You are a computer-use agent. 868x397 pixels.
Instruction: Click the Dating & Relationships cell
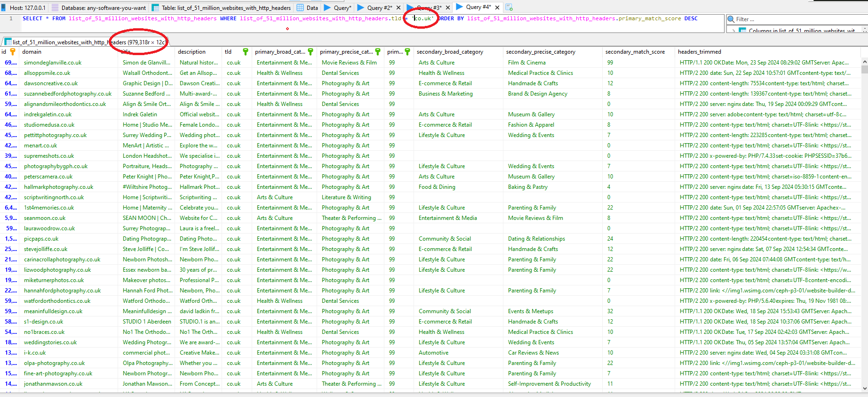pos(553,239)
